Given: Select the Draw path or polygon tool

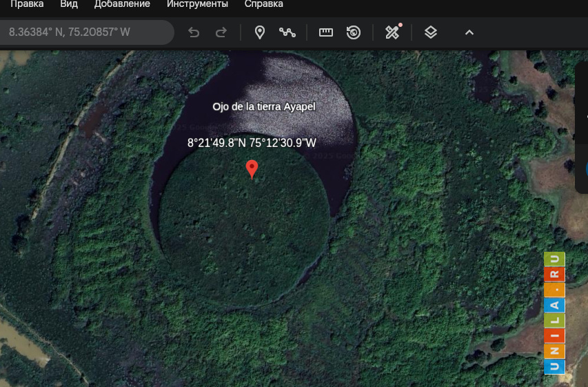Looking at the screenshot, I should click(287, 32).
